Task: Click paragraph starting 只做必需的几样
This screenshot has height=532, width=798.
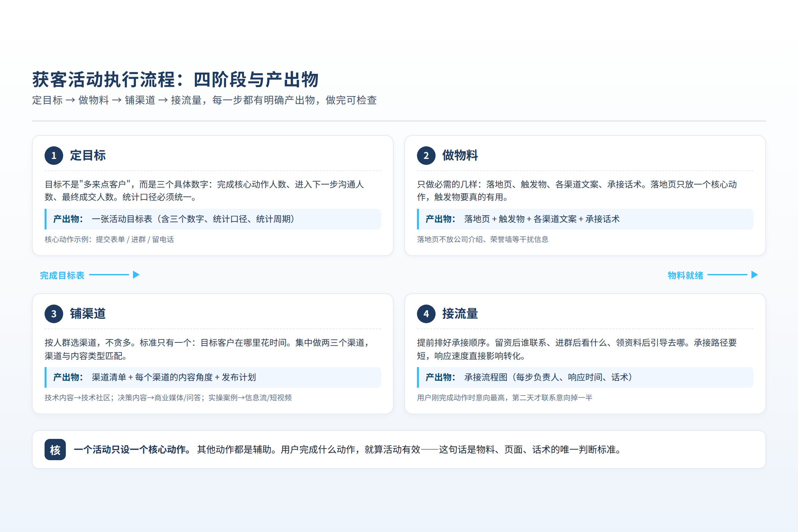Action: [577, 191]
